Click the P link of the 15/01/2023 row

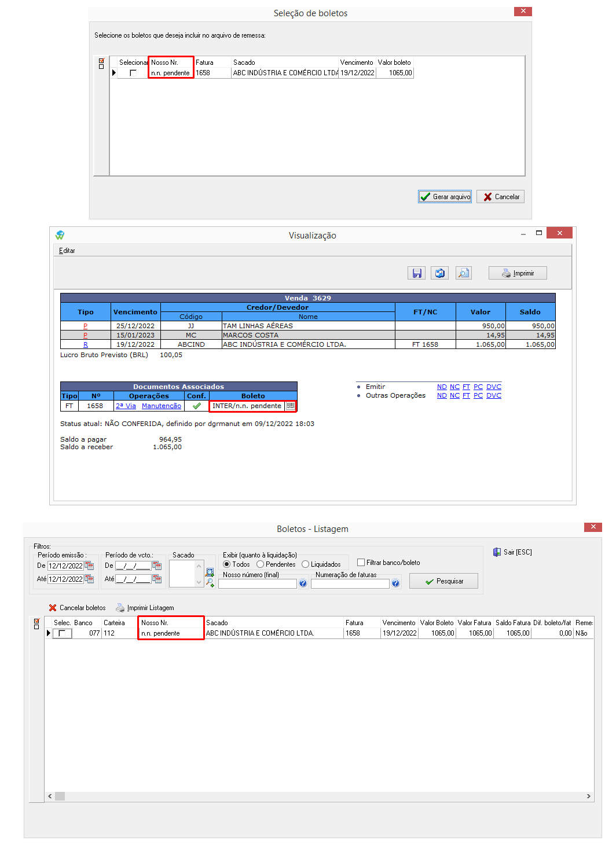click(85, 335)
